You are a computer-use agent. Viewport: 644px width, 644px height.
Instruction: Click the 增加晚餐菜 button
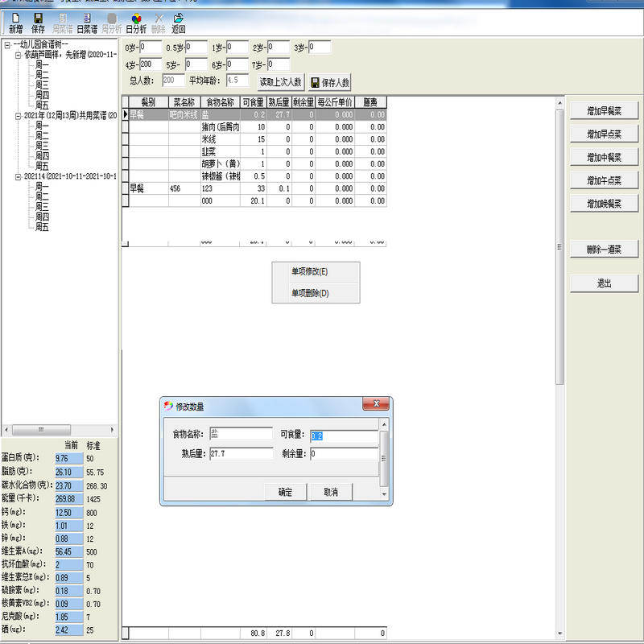[605, 204]
